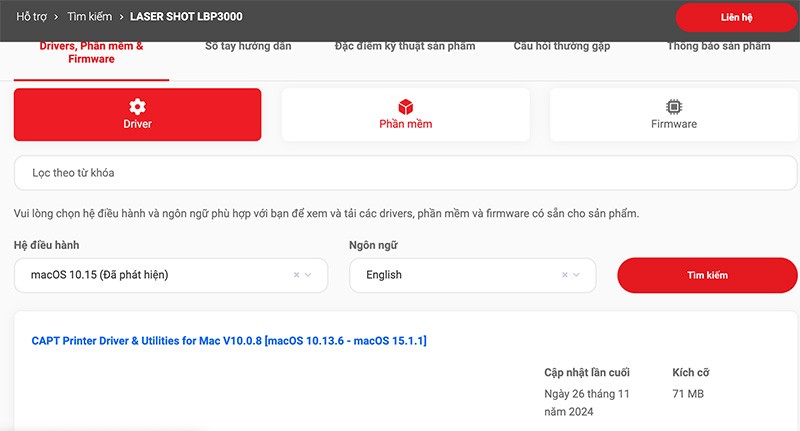Click the gear icon on Driver button

coord(137,107)
